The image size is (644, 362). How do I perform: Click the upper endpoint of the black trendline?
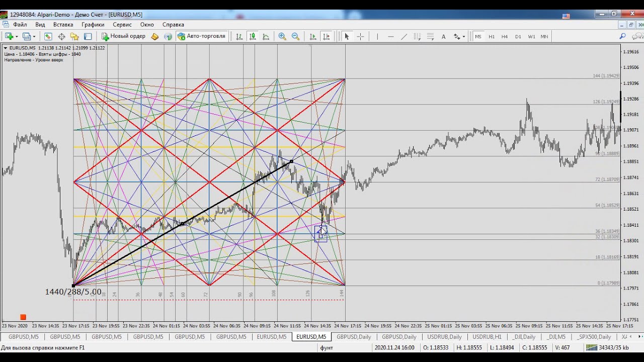click(291, 161)
